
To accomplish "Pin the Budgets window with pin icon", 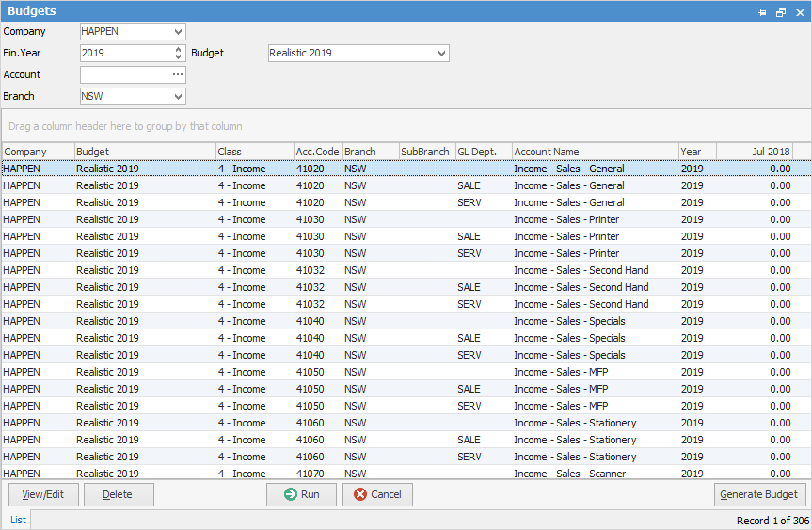I will [x=763, y=12].
